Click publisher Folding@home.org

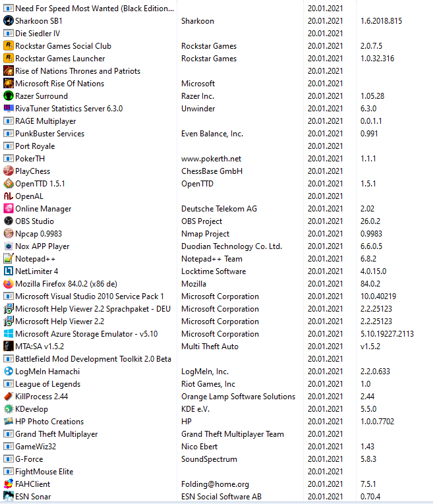pyautogui.click(x=215, y=484)
